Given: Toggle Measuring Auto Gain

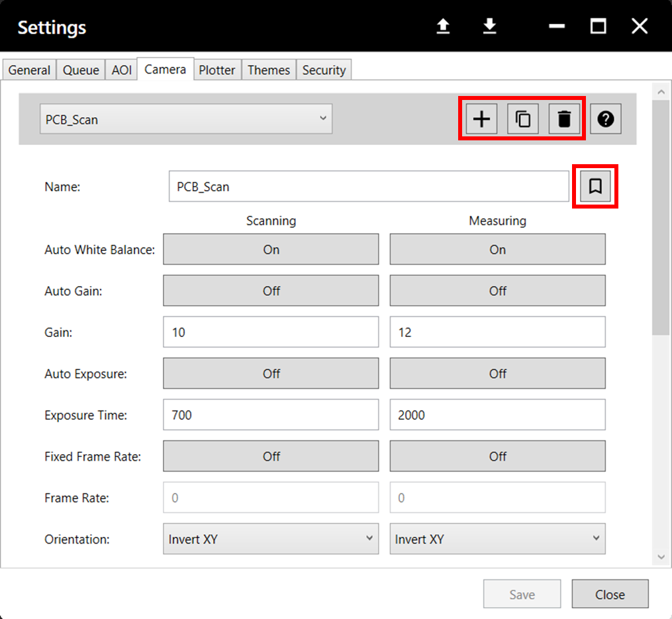Looking at the screenshot, I should pos(498,291).
